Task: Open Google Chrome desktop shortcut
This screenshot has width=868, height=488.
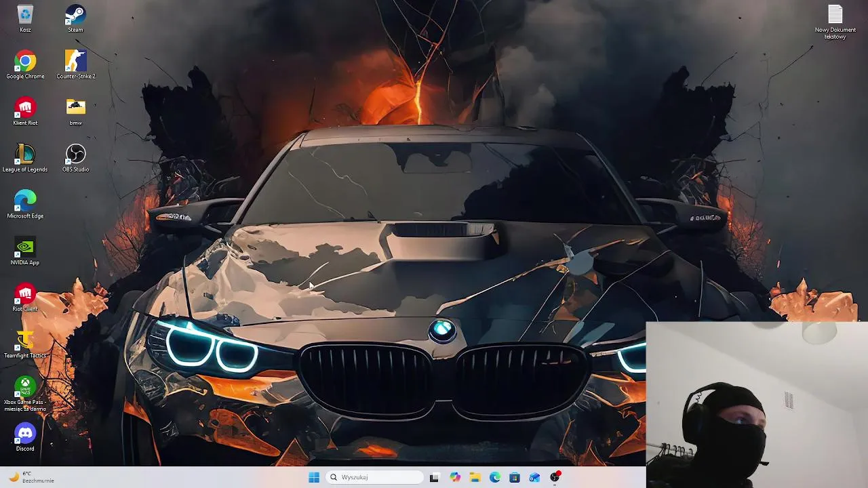Action: pos(25,65)
